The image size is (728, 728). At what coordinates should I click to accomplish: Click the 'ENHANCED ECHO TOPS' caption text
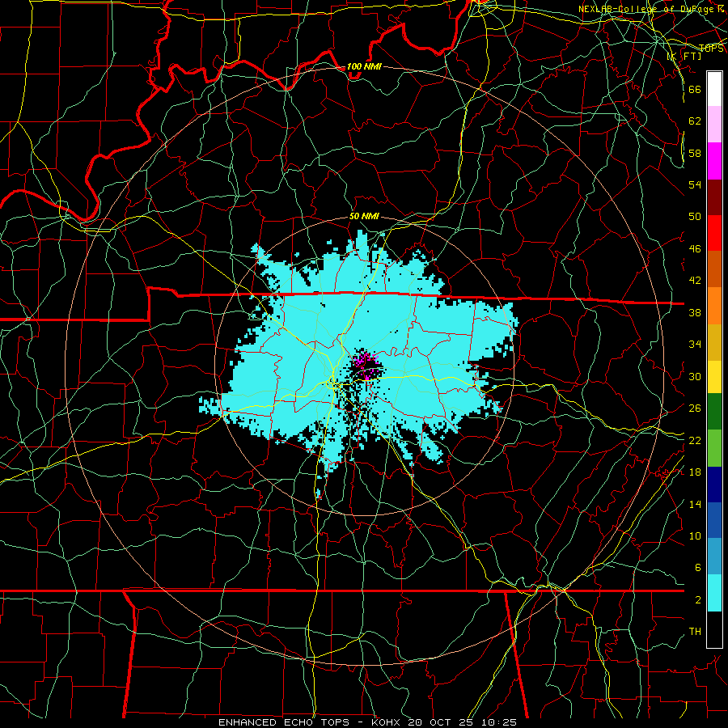(x=284, y=722)
